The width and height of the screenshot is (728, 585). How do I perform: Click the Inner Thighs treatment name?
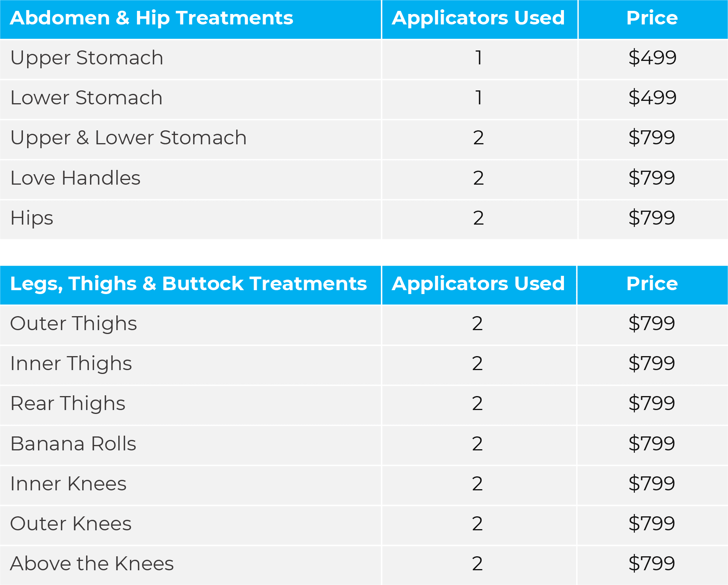(x=71, y=364)
